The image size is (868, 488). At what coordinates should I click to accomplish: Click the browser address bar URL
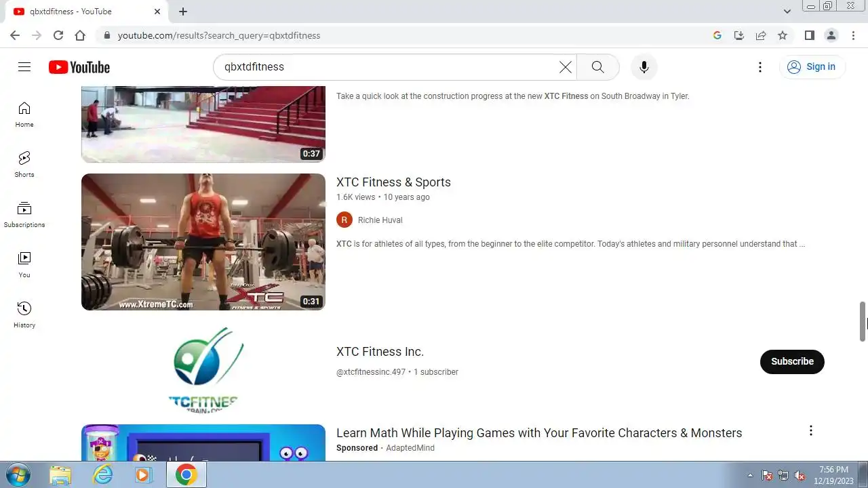(219, 35)
